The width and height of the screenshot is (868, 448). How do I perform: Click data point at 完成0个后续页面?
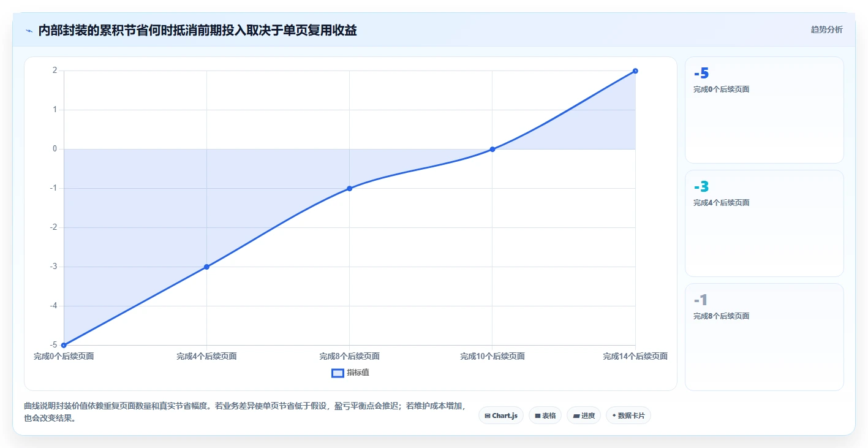tap(64, 345)
